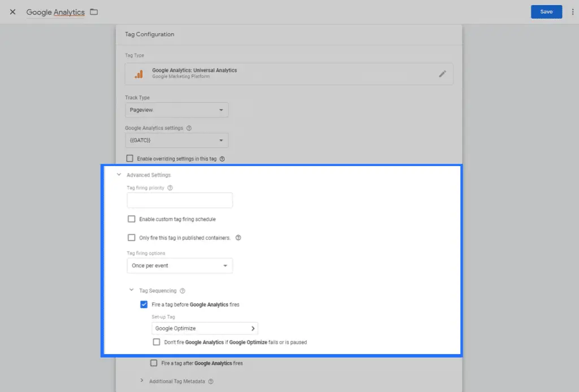Open Tag Sequencing help icon
579x392 pixels.
(x=183, y=291)
